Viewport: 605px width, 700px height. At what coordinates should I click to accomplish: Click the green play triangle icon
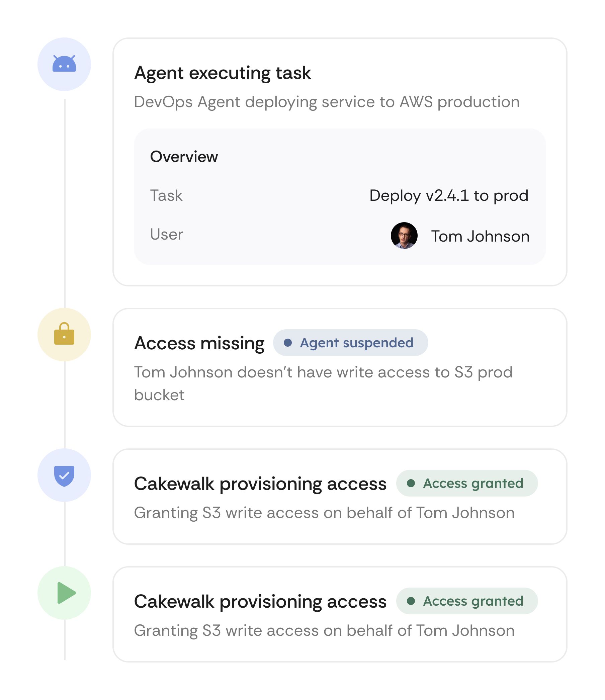(66, 593)
